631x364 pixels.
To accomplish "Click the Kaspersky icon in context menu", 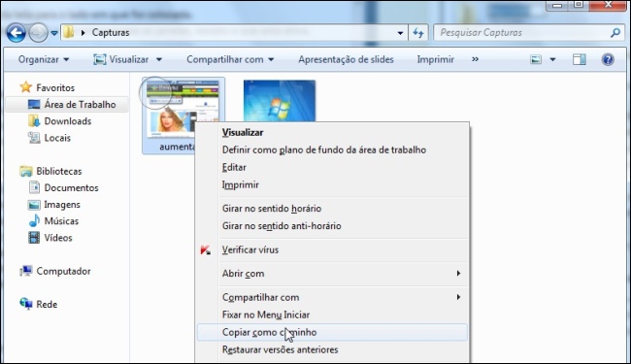I will 206,249.
